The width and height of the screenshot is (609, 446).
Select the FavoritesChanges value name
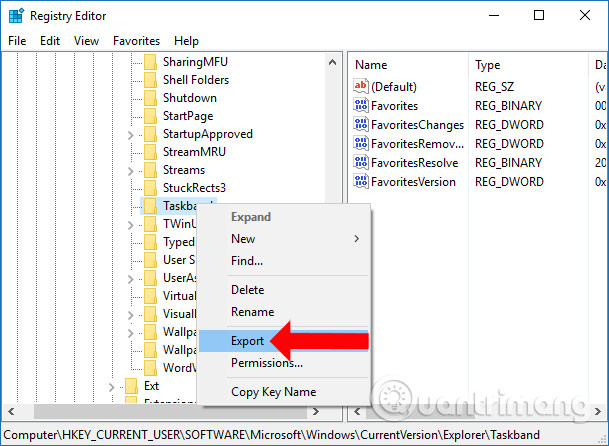[418, 125]
